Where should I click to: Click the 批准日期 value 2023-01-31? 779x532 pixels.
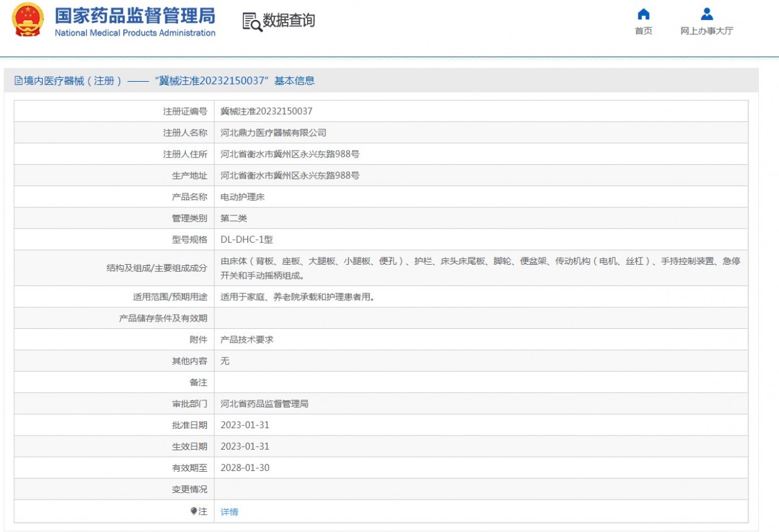point(245,425)
